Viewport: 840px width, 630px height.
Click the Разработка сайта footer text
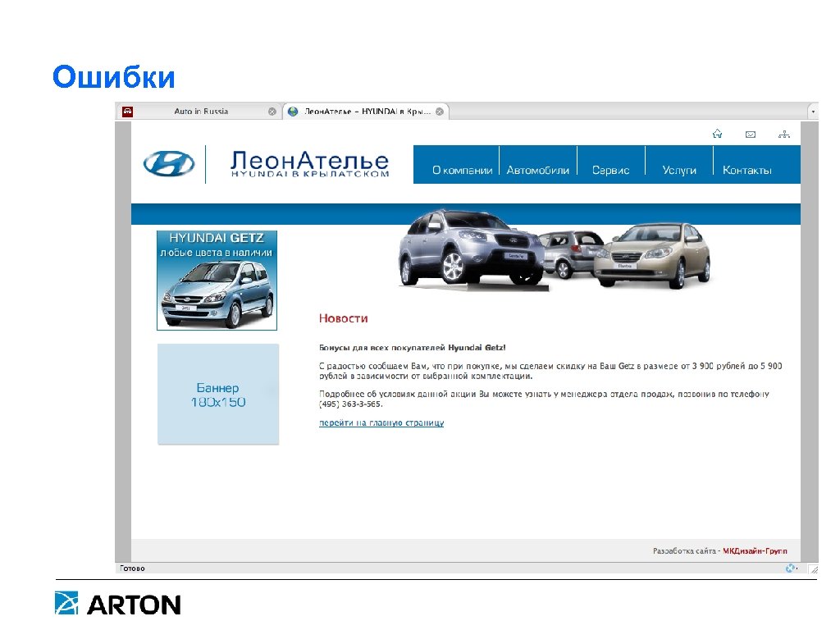click(x=684, y=550)
